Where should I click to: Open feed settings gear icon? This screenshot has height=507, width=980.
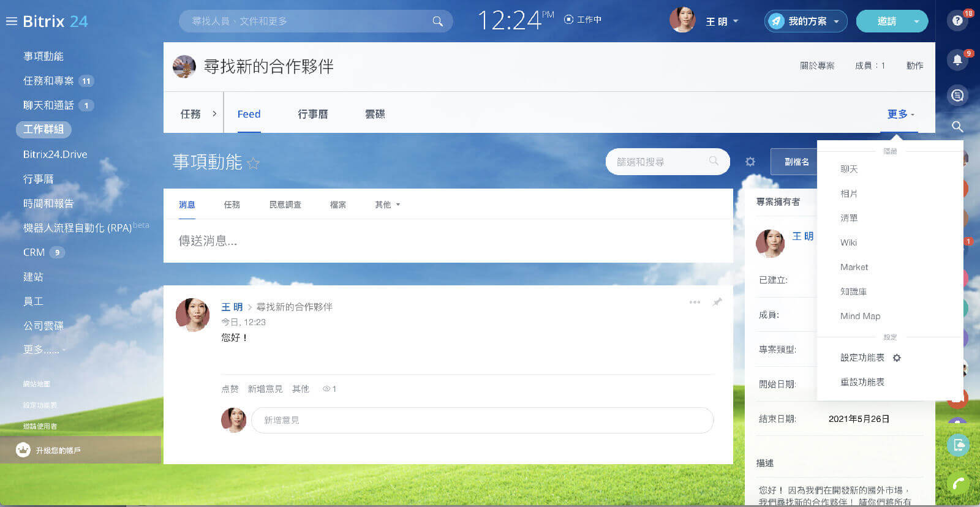tap(750, 162)
